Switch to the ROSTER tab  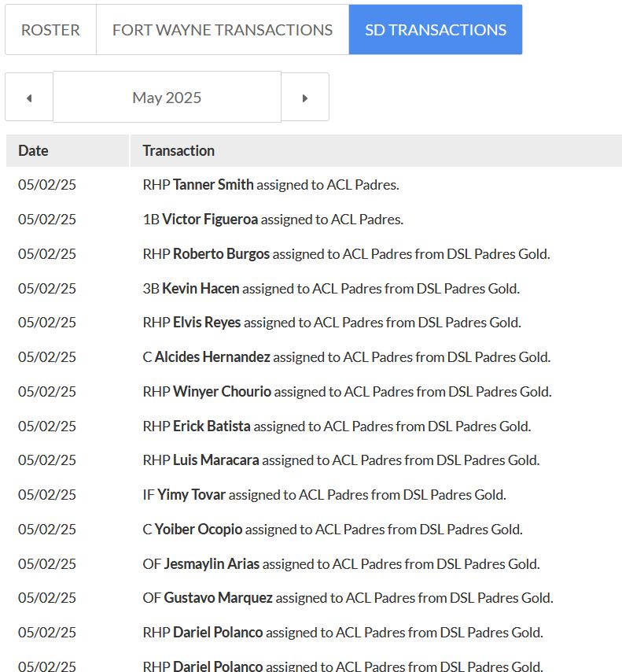click(50, 29)
